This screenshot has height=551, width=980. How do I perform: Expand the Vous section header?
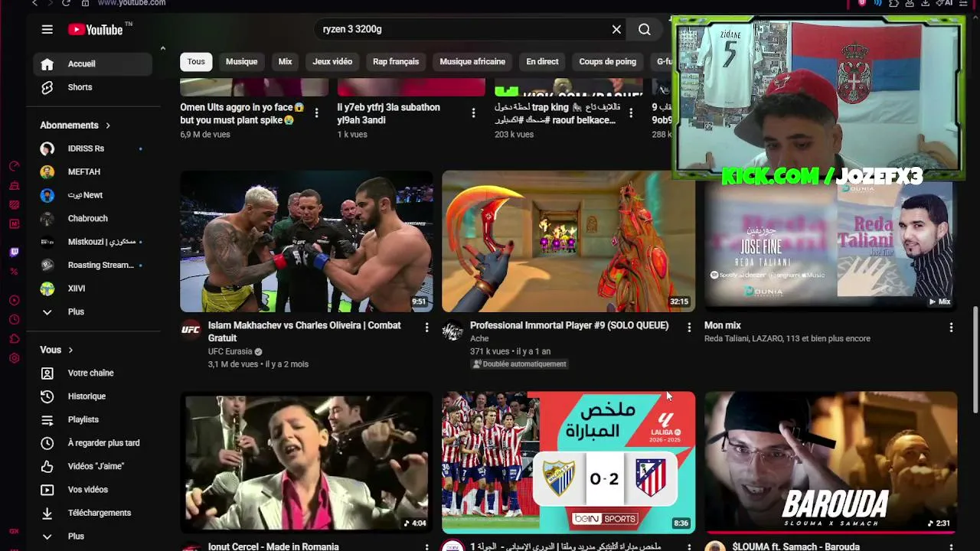[57, 350]
